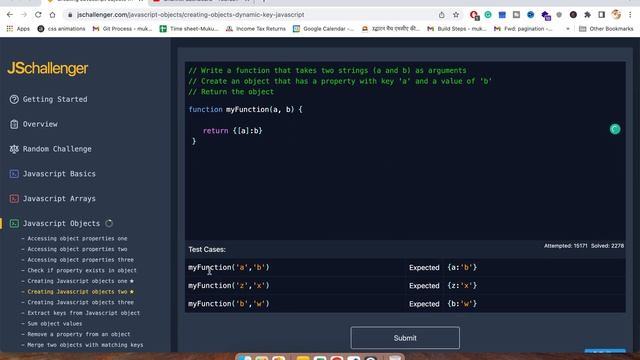Open Creating Javascript objects three
The width and height of the screenshot is (640, 360).
pyautogui.click(x=80, y=302)
